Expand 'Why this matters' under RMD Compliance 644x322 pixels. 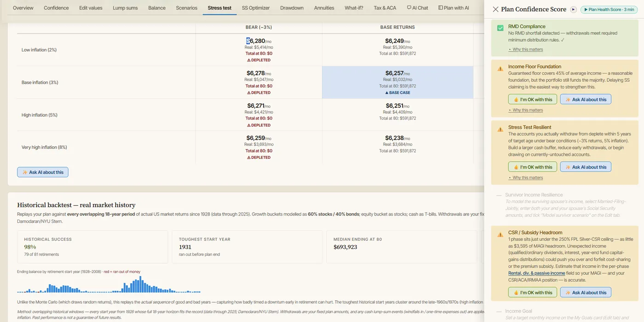coord(526,49)
